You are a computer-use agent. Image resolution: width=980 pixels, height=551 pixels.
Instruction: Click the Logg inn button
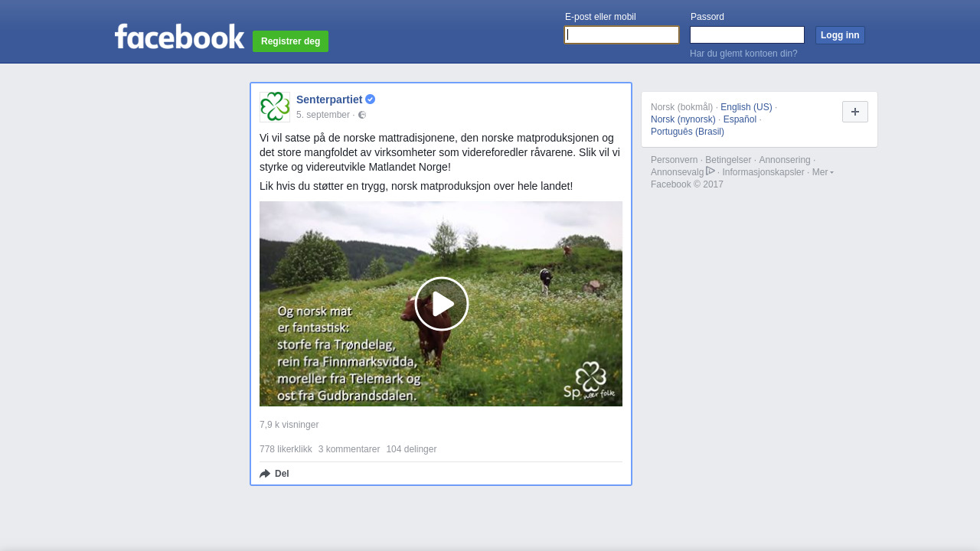coord(840,35)
